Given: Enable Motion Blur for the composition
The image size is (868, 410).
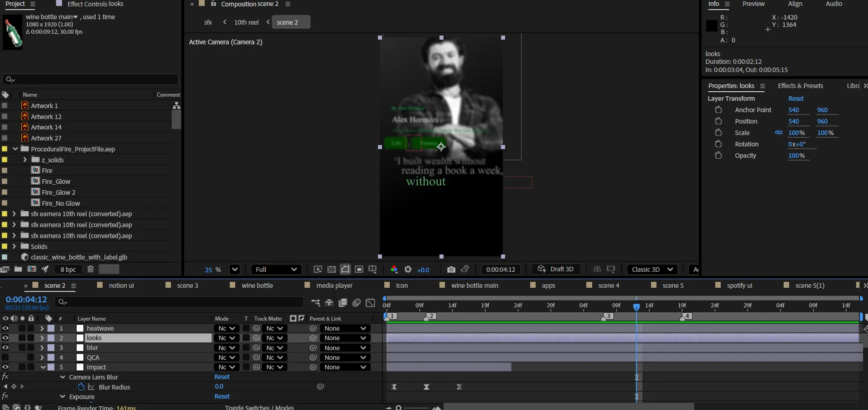Looking at the screenshot, I should [356, 302].
